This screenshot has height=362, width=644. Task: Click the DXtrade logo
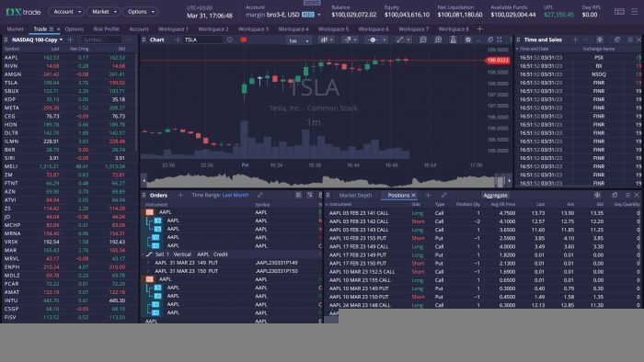[x=23, y=12]
